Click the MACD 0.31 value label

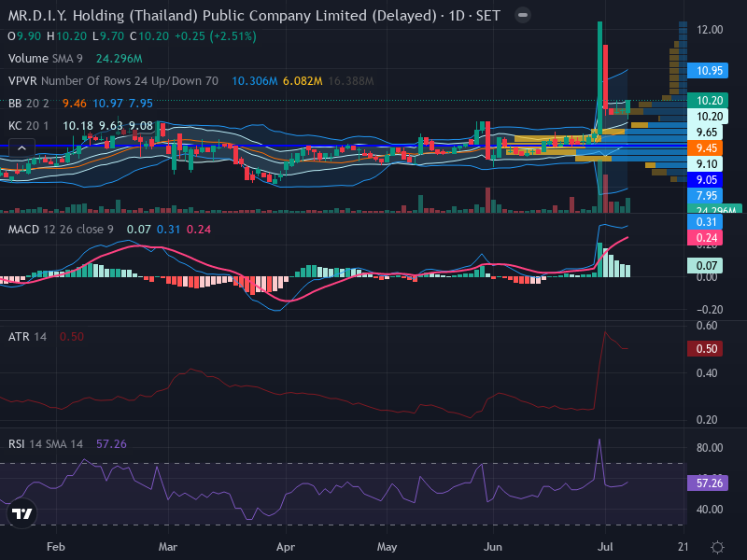(x=705, y=222)
